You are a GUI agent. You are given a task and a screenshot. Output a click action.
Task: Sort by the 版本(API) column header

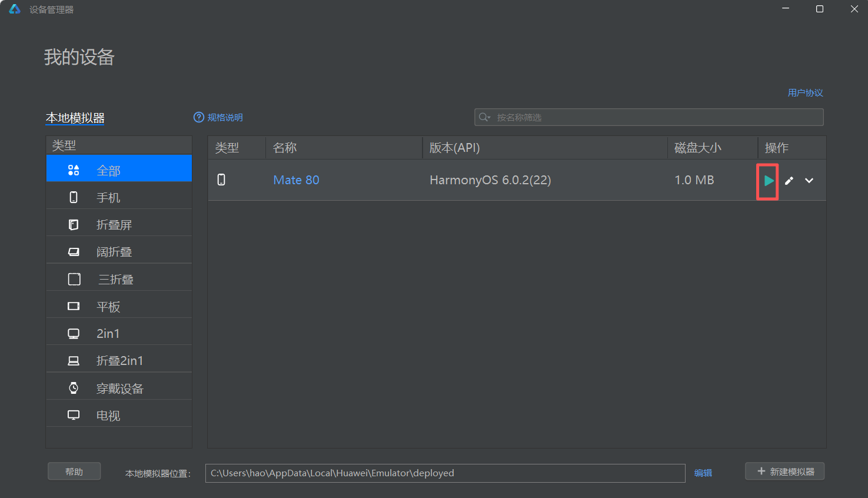545,148
